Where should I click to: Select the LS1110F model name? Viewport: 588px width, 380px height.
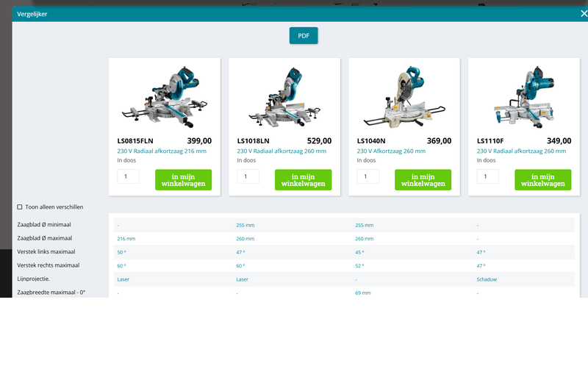pyautogui.click(x=490, y=141)
